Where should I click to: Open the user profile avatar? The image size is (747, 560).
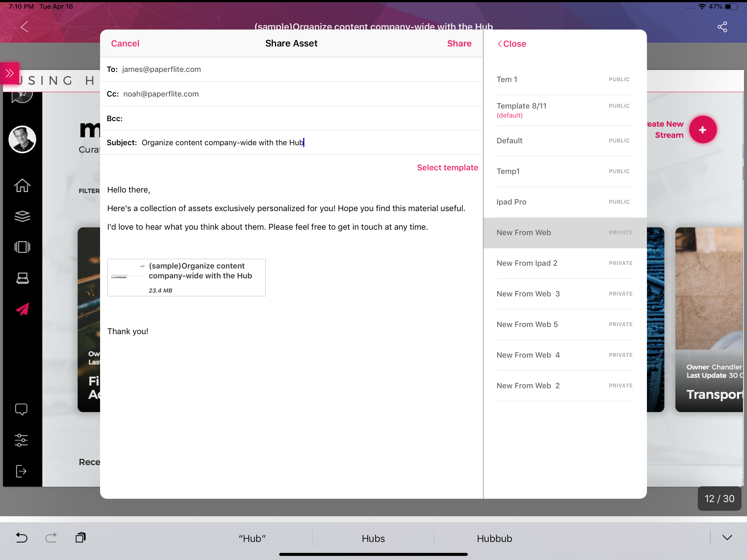click(x=22, y=139)
